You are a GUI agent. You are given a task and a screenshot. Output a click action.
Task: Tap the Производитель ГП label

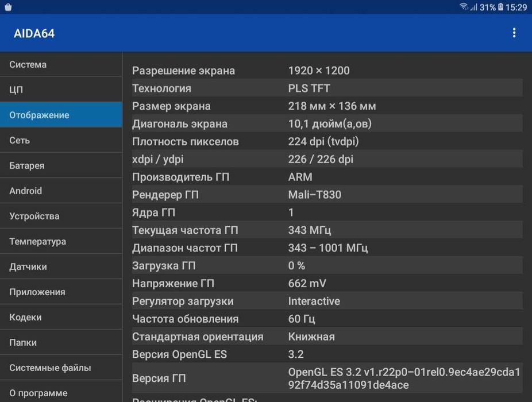180,177
